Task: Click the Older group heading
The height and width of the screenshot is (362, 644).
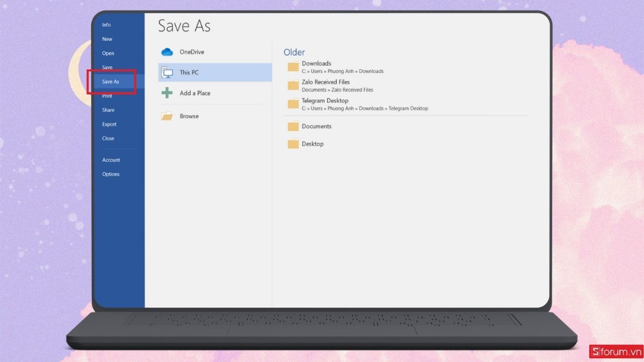Action: [294, 52]
